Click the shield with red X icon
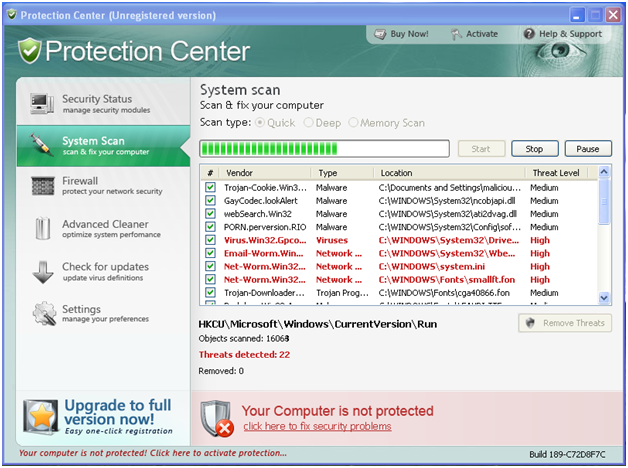628x468 pixels. 217,419
